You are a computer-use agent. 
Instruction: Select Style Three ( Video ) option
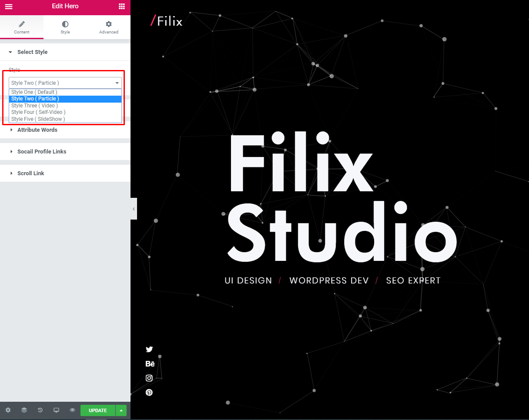point(34,105)
